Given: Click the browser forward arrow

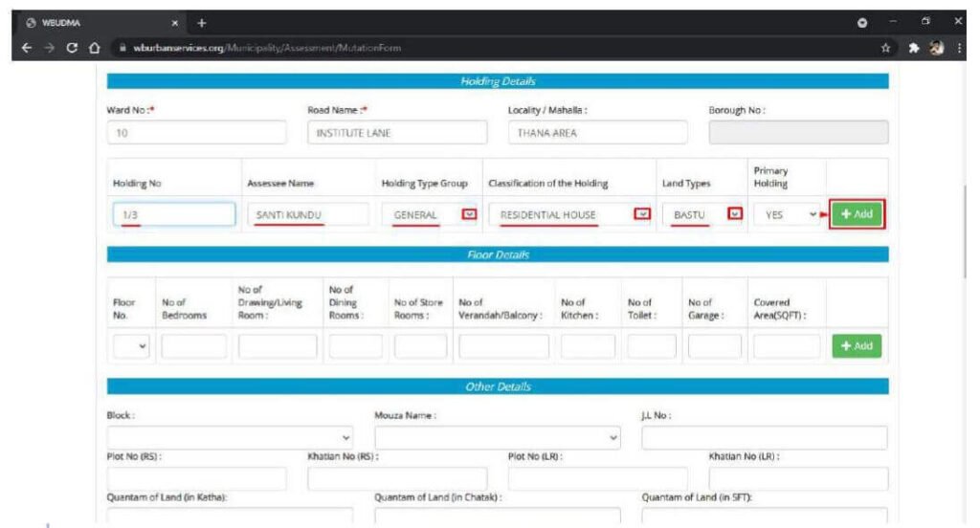Looking at the screenshot, I should (x=50, y=48).
